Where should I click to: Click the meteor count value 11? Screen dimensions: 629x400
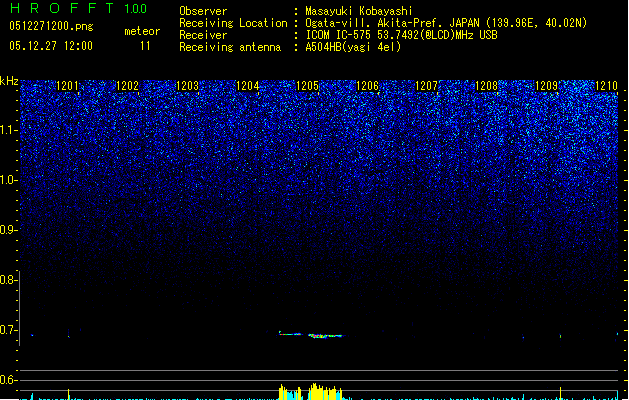pos(145,46)
